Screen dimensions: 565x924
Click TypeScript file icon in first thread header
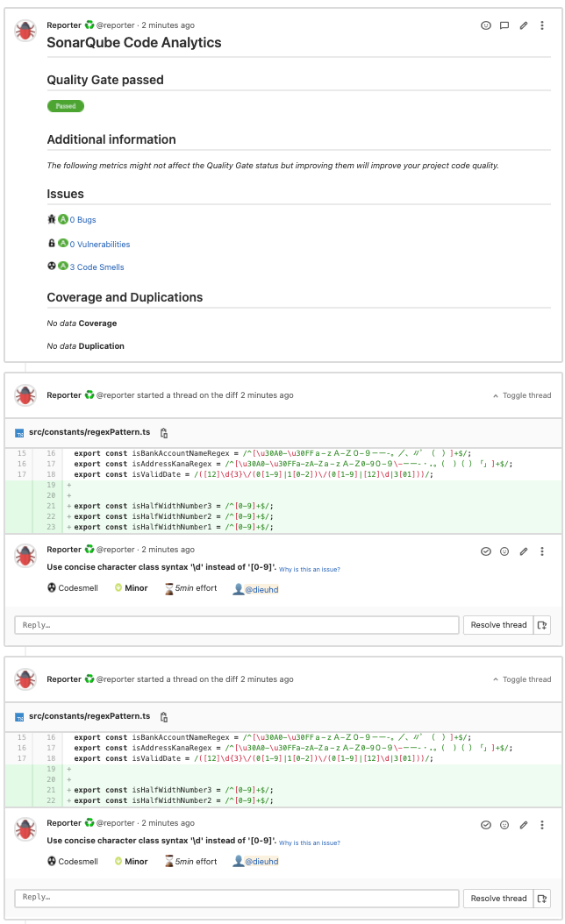click(19, 433)
